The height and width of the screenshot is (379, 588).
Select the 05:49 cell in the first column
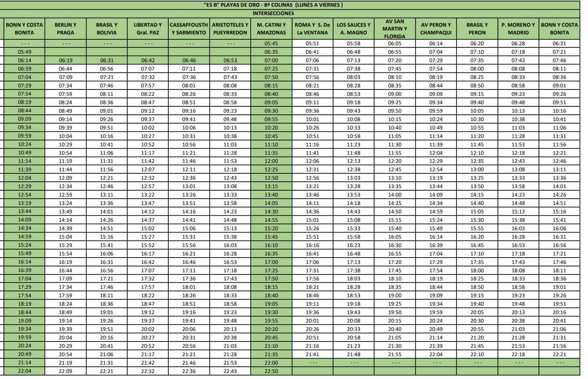25,52
